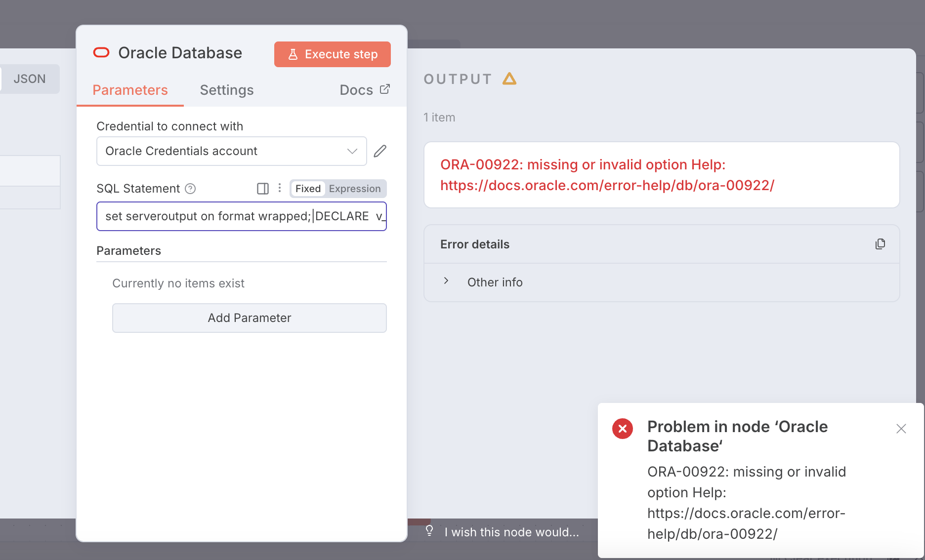Image resolution: width=925 pixels, height=560 pixels.
Task: Edit the Oracle credential with the pencil icon
Action: [x=379, y=151]
